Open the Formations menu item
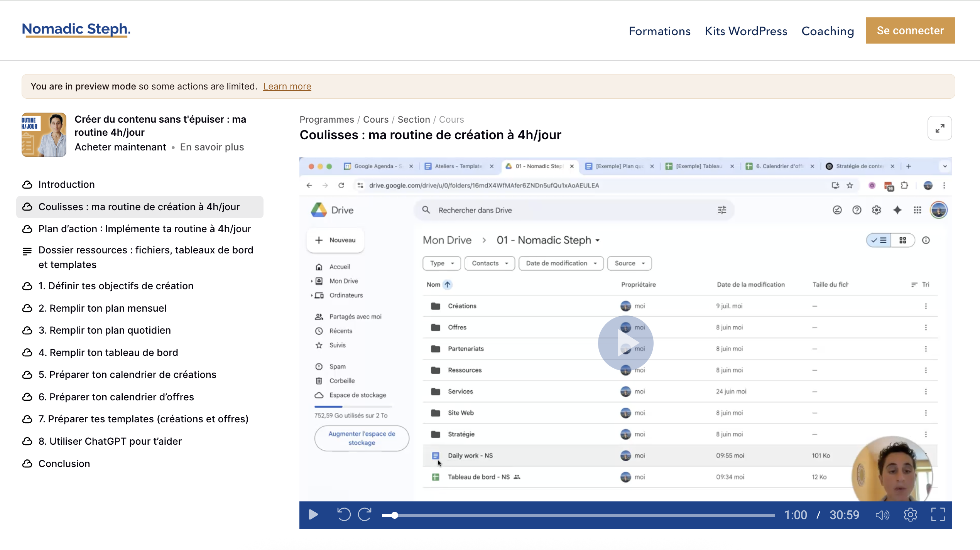The height and width of the screenshot is (550, 980). pos(659,31)
